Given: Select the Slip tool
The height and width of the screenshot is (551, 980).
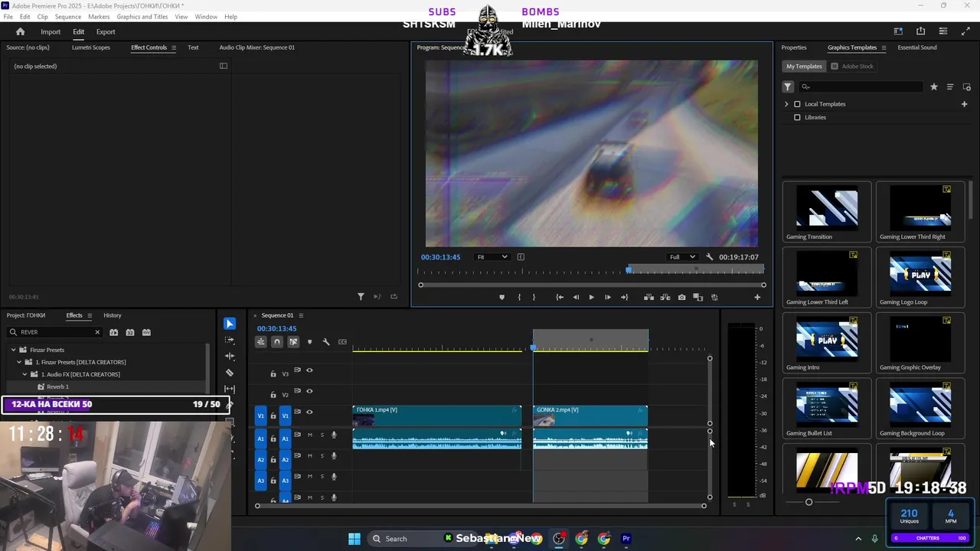Looking at the screenshot, I should coord(230,389).
